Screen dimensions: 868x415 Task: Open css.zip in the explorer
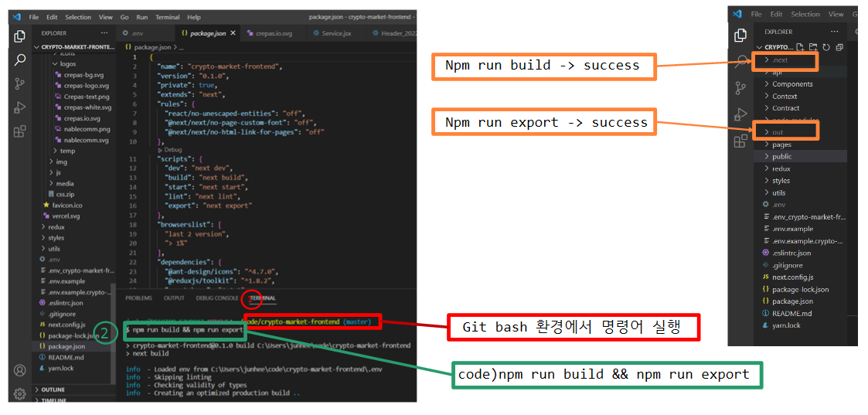coord(60,194)
